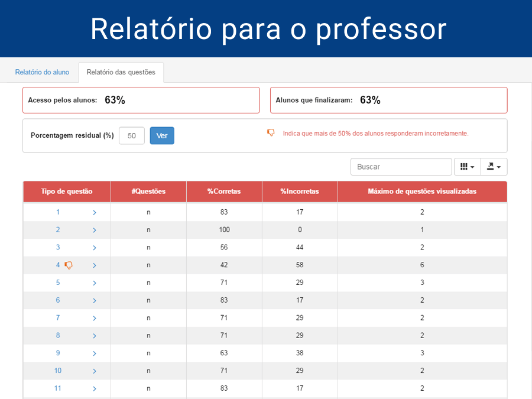Viewport: 532px width, 399px height.
Task: Expand question type 7 row chevron
Action: click(x=95, y=318)
